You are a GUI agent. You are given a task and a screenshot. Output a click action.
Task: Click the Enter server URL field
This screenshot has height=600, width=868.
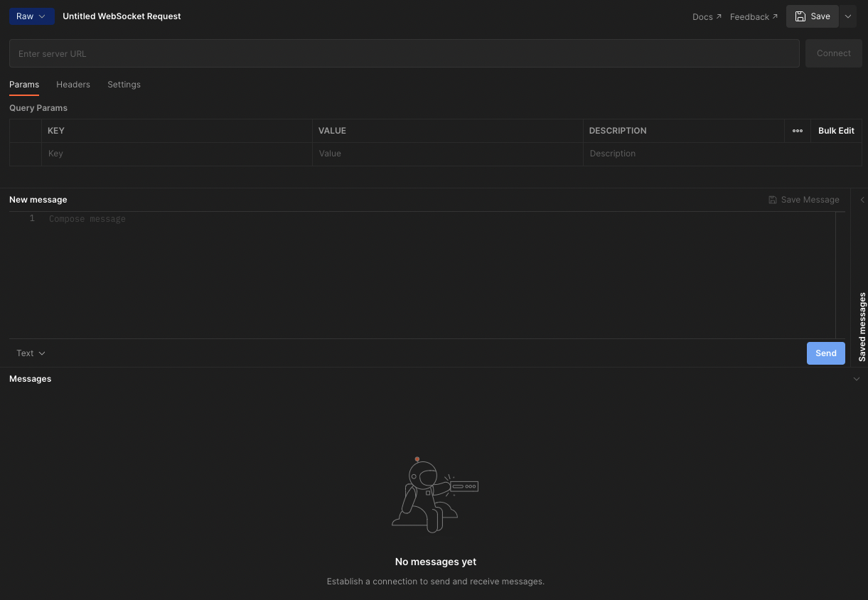pos(404,53)
